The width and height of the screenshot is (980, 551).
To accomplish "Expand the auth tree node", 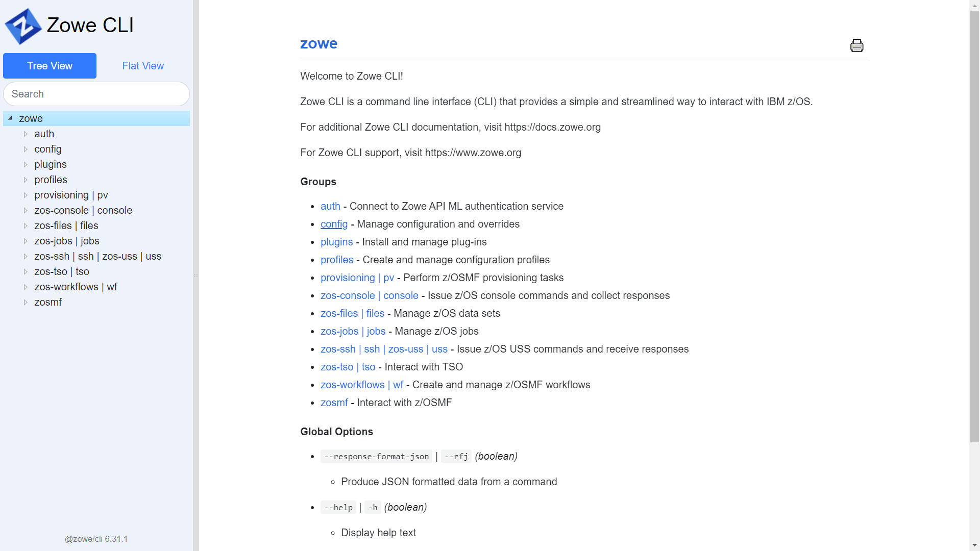I will (x=26, y=134).
